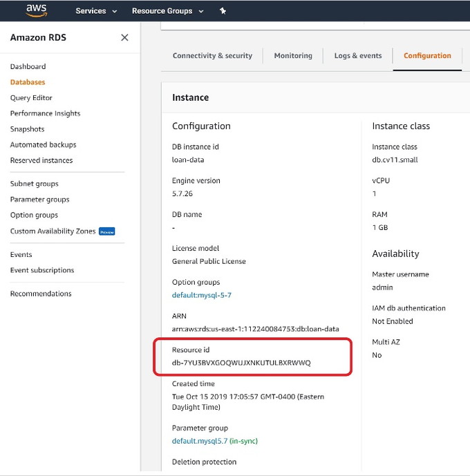The width and height of the screenshot is (470, 476).
Task: Expand the Resource Groups dropdown
Action: (167, 11)
